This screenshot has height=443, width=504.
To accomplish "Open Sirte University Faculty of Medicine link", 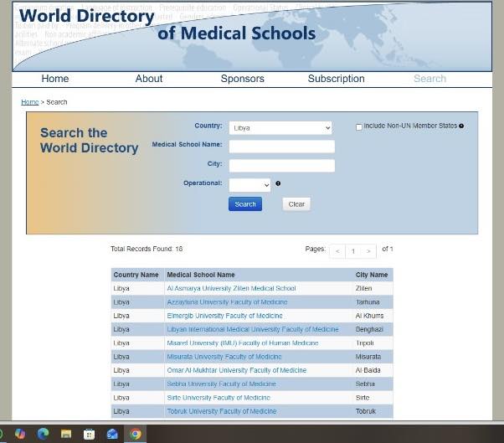I will (x=219, y=398).
